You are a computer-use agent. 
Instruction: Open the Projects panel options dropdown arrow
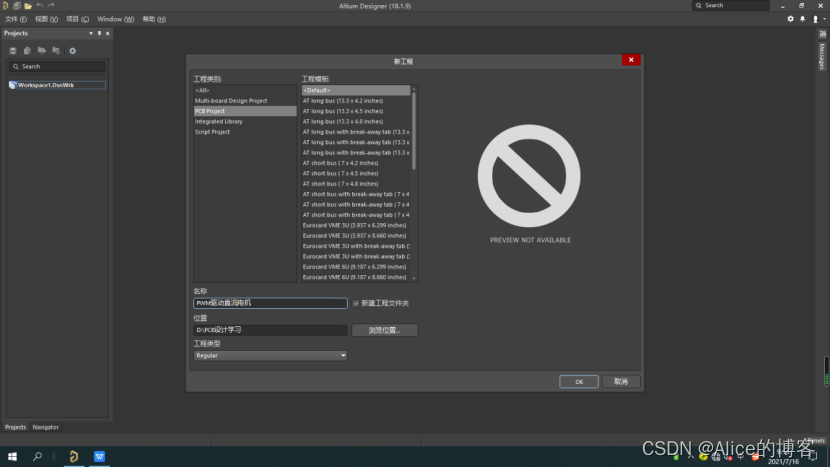click(91, 33)
